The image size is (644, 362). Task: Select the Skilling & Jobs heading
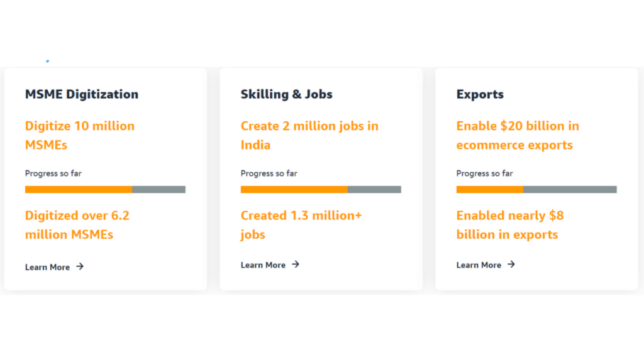click(x=287, y=94)
